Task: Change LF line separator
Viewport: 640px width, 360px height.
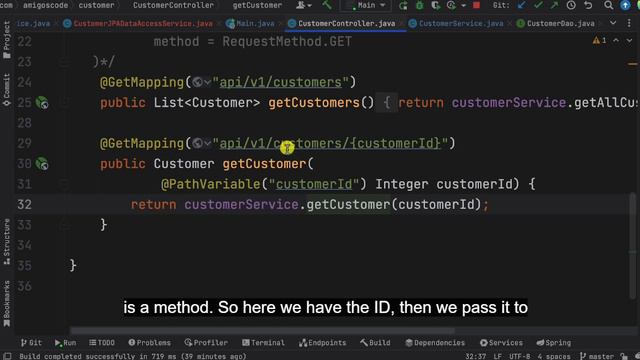Action: (x=498, y=356)
